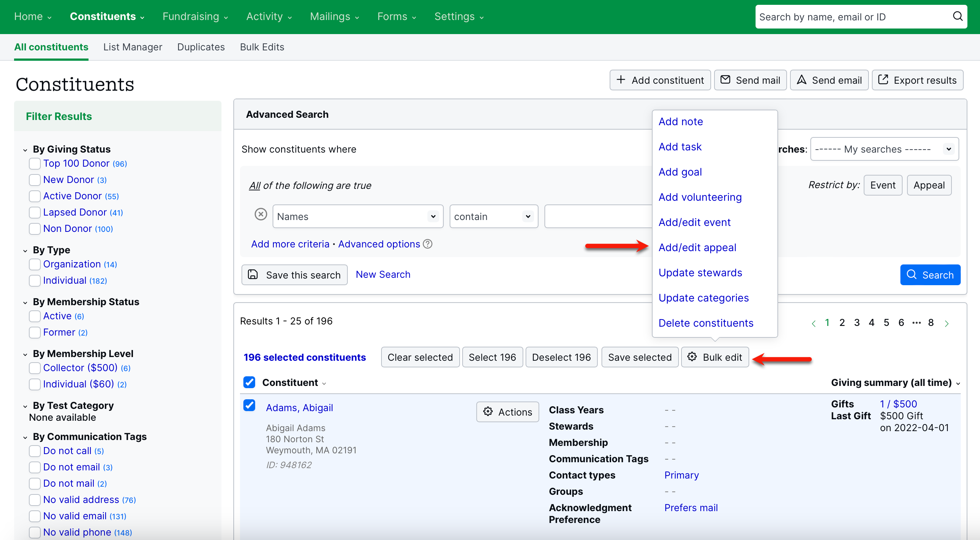
Task: Remove the Names criteria with X icon
Action: click(x=261, y=215)
